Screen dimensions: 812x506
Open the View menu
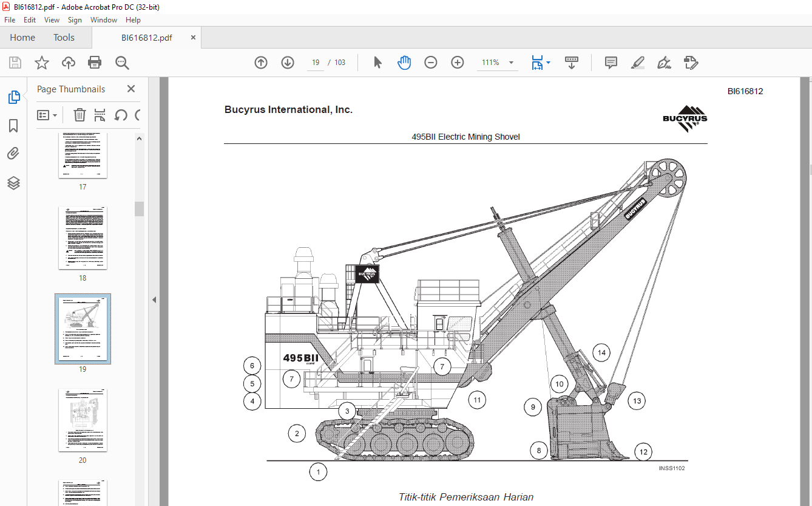(52, 20)
